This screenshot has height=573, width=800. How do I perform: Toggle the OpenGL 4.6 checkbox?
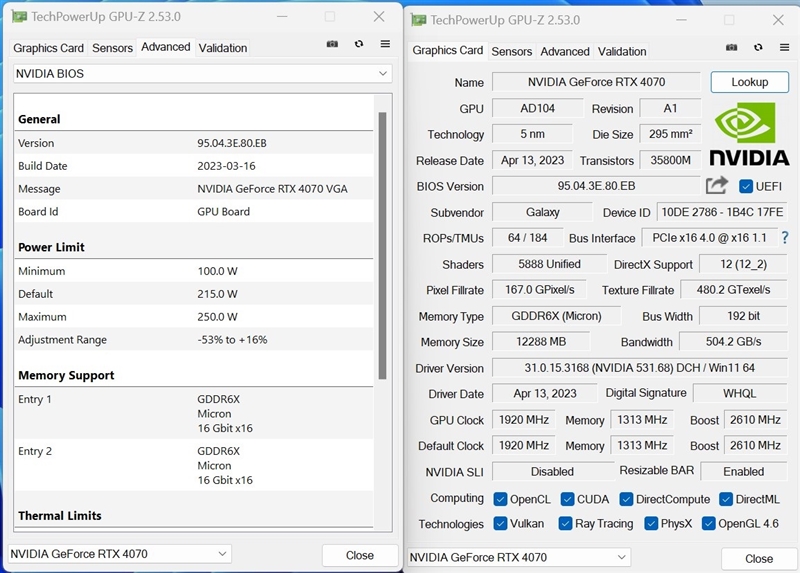pos(708,524)
